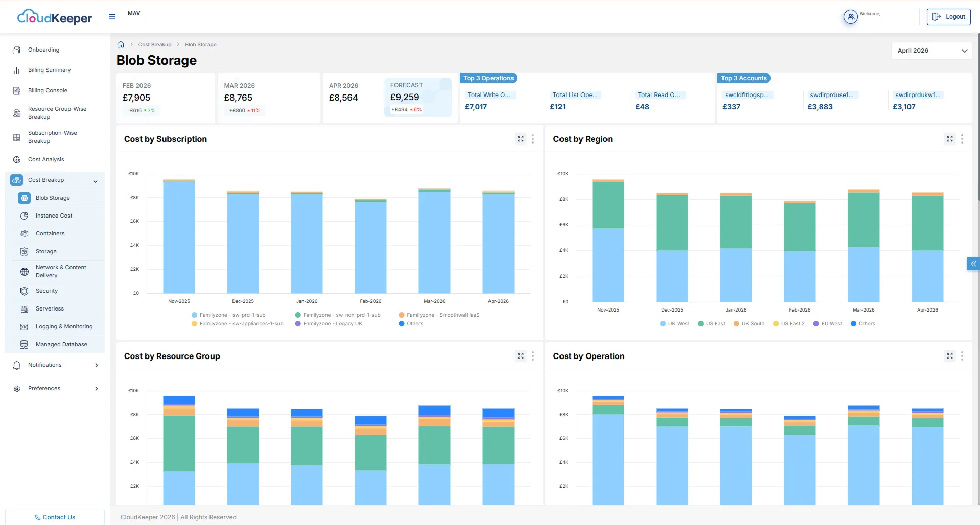
Task: Toggle Familyzone - sw-non-prd-1-sub legend entry
Action: 338,315
